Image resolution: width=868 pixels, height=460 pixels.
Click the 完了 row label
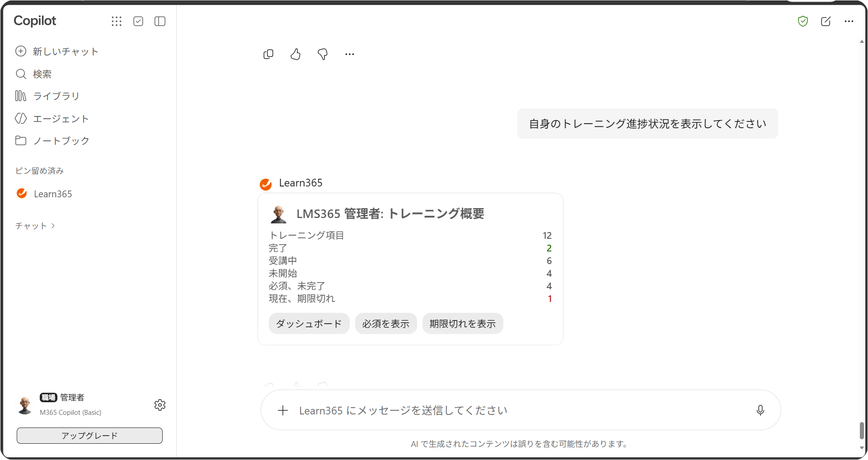(x=278, y=248)
